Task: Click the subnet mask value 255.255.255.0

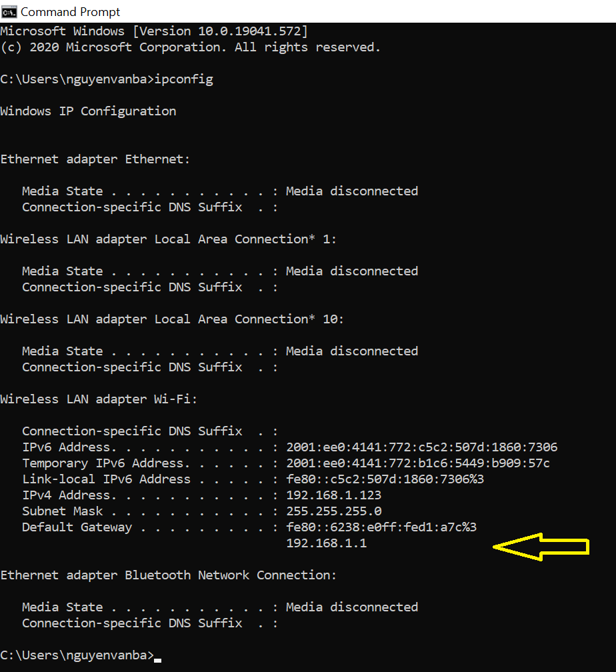Action: point(333,511)
